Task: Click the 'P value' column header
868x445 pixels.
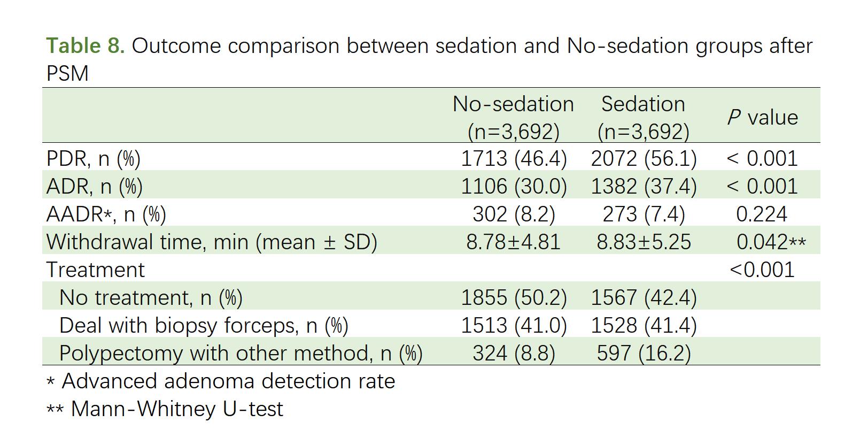Action: pos(762,117)
